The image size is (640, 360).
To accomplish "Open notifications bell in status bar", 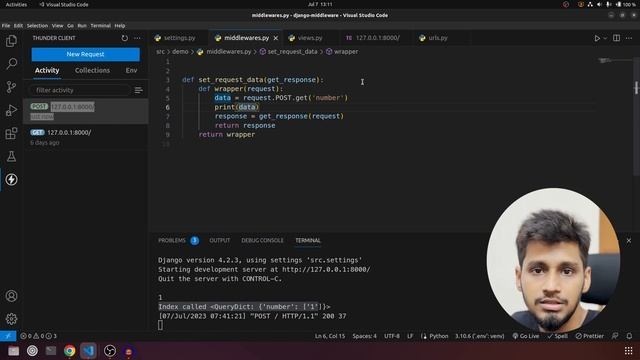I will pyautogui.click(x=629, y=336).
